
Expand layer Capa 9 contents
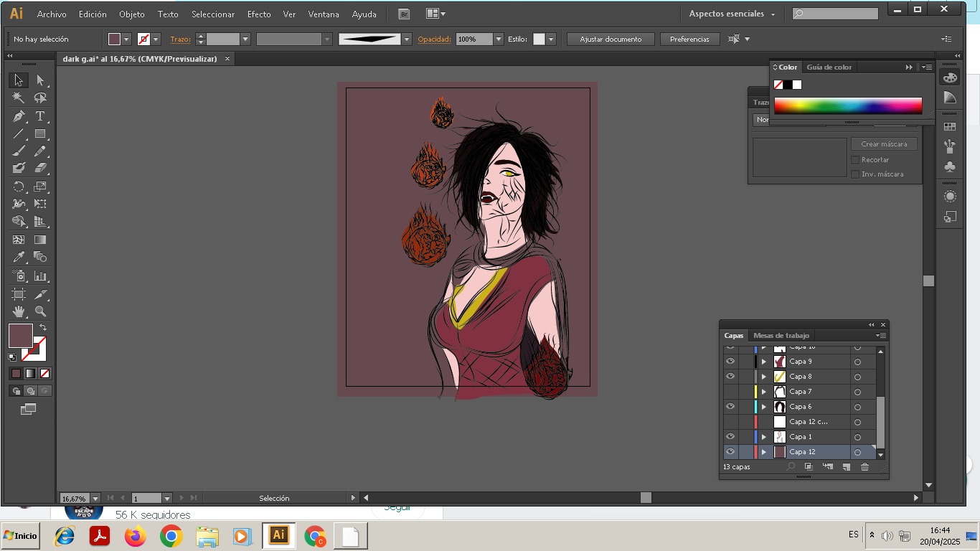click(764, 362)
